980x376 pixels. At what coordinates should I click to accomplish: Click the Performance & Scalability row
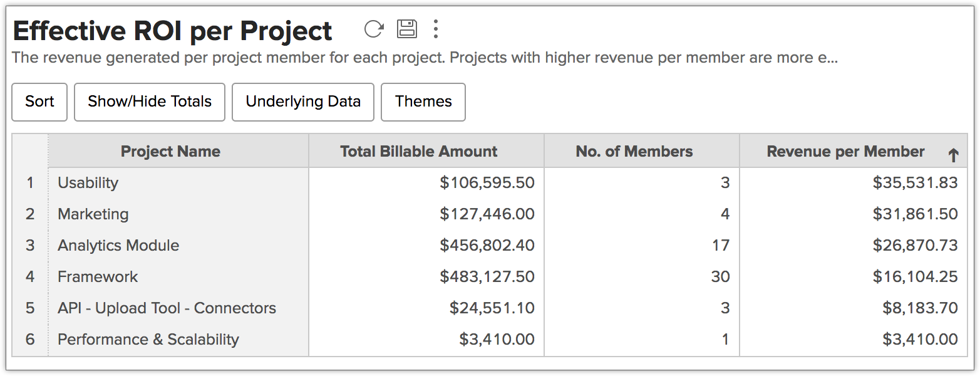[x=148, y=340]
